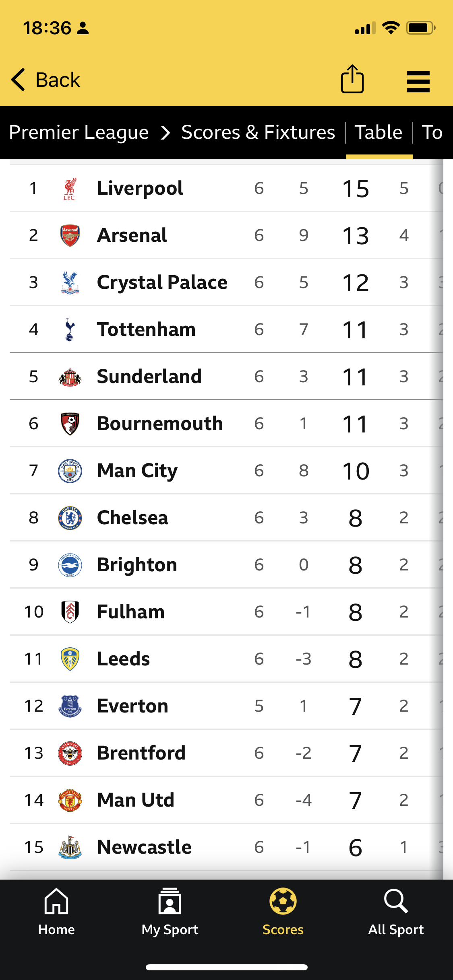Image resolution: width=453 pixels, height=980 pixels.
Task: Tap Sunderland in the table
Action: (149, 377)
